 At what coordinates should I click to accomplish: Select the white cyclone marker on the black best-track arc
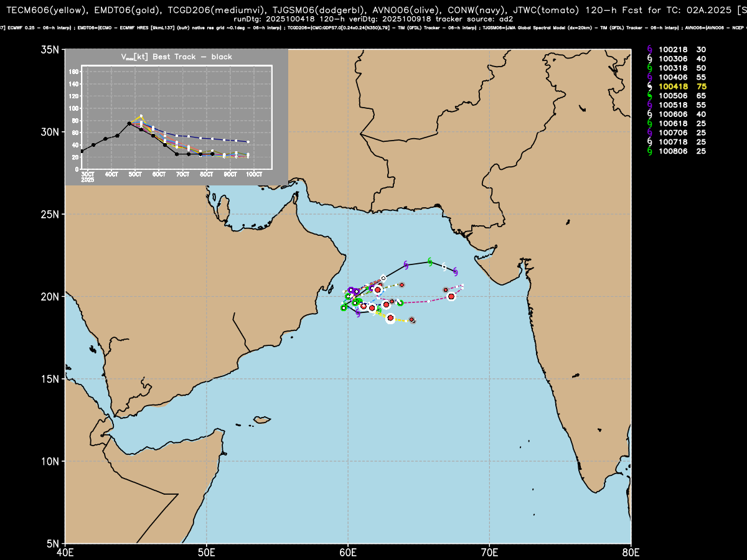pos(444,266)
